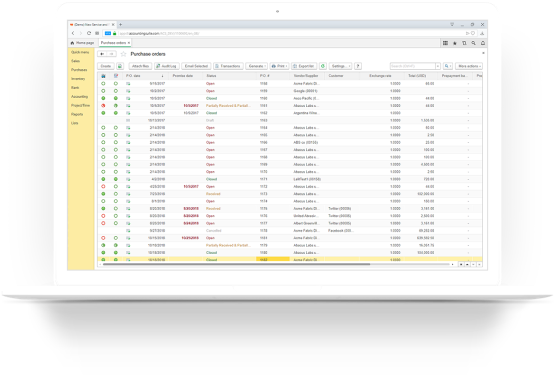
Task: Click the form forward arrow next to Purchase orders
Action: coord(111,54)
